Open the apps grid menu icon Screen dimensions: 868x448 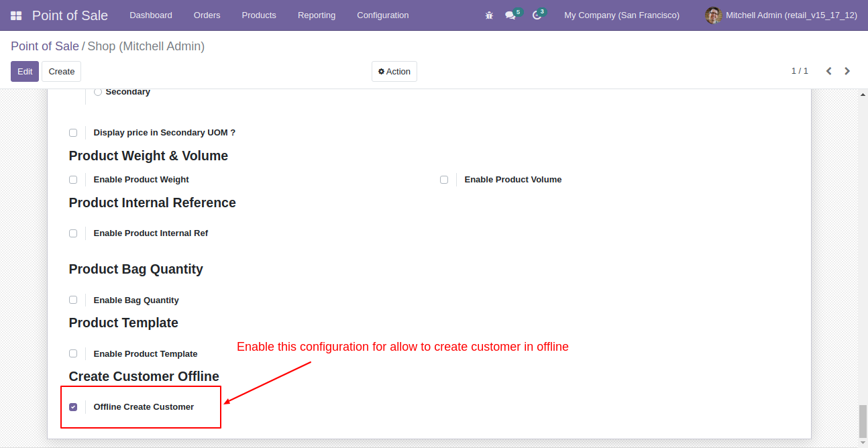(x=16, y=15)
